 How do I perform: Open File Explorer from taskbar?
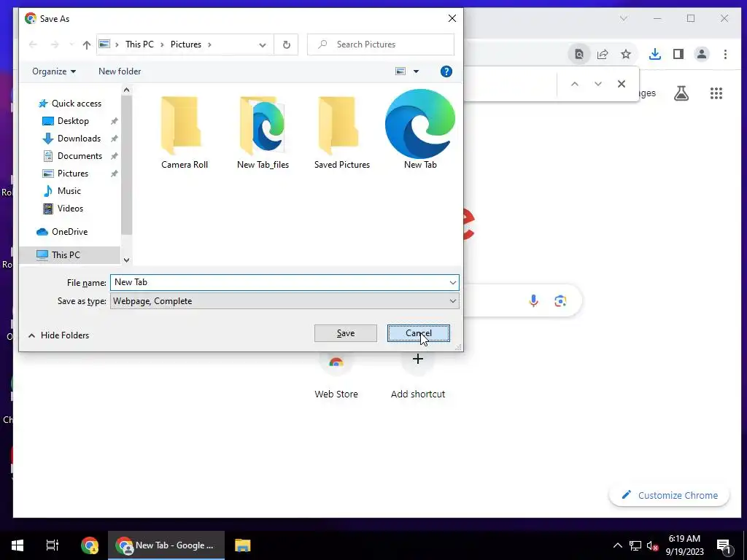coord(242,545)
